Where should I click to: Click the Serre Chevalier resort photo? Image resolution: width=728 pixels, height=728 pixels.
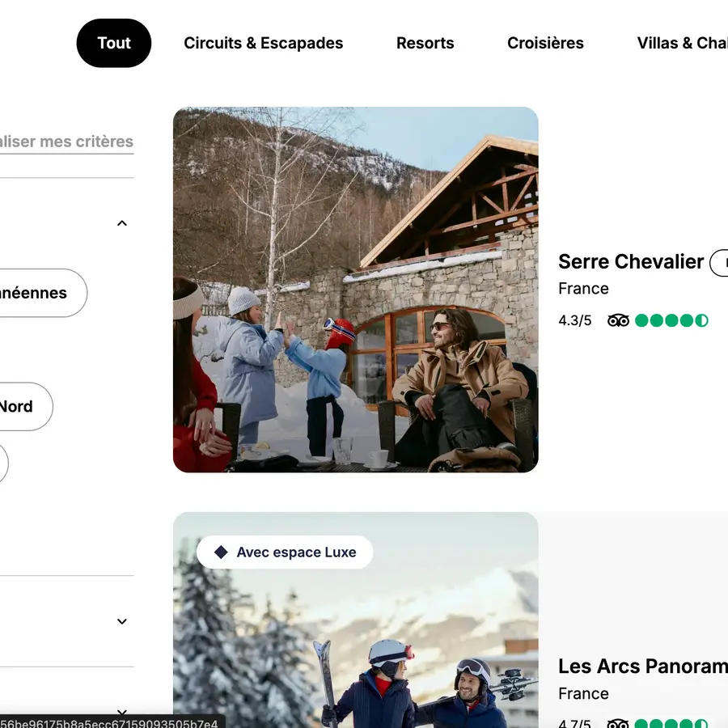[x=356, y=290]
